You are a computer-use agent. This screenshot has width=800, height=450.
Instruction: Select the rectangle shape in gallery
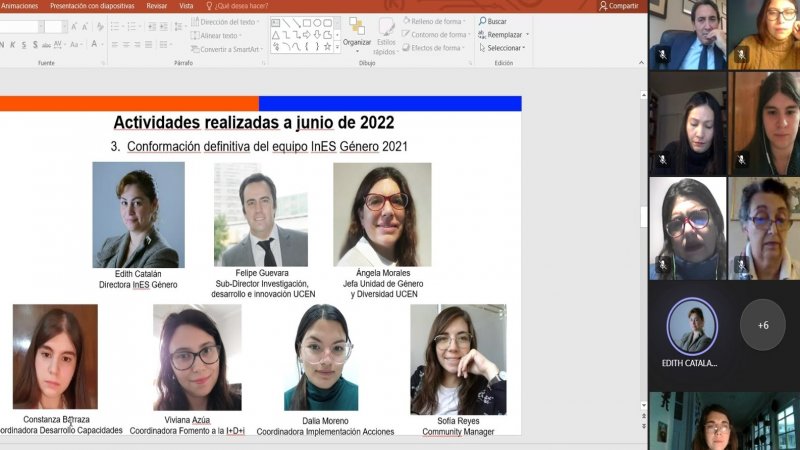pyautogui.click(x=307, y=22)
